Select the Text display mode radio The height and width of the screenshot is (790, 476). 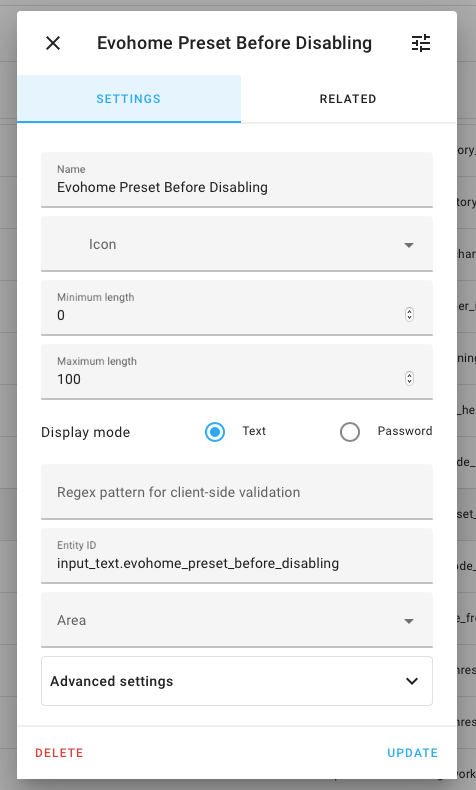pyautogui.click(x=215, y=432)
